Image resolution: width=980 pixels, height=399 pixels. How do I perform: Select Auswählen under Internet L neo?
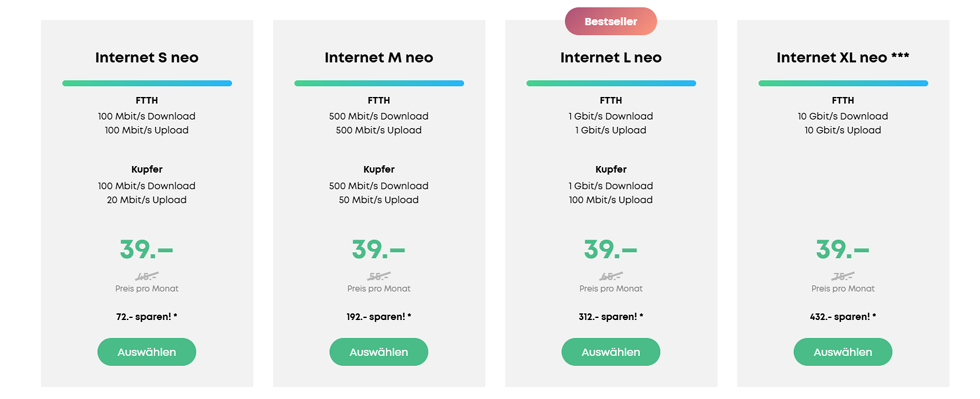click(611, 352)
